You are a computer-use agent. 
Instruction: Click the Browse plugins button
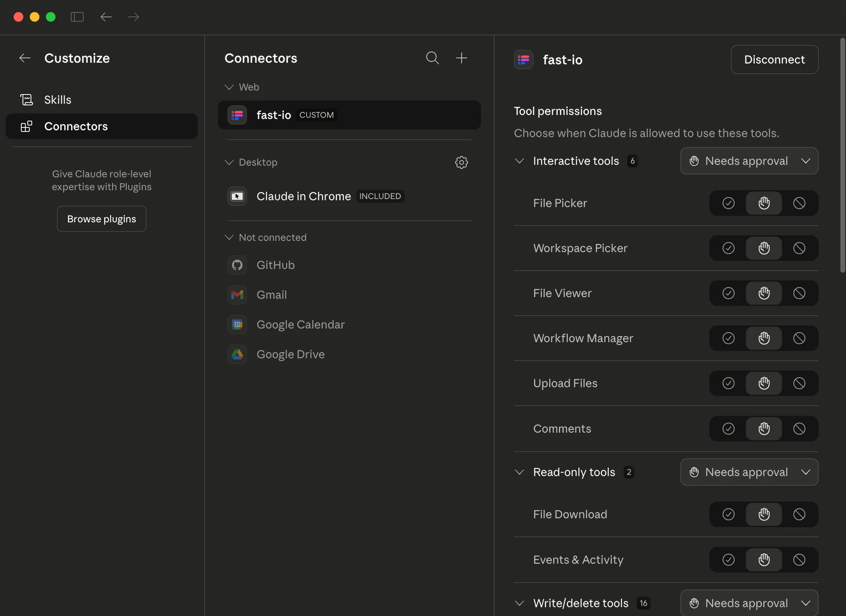point(102,219)
